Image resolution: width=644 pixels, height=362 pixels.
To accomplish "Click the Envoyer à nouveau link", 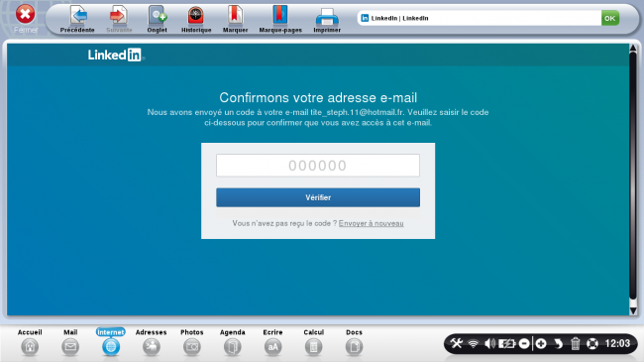I will (371, 223).
